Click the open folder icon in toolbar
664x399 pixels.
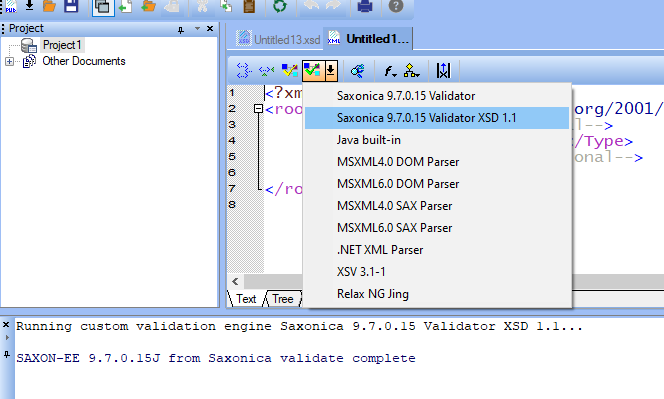pyautogui.click(x=49, y=6)
